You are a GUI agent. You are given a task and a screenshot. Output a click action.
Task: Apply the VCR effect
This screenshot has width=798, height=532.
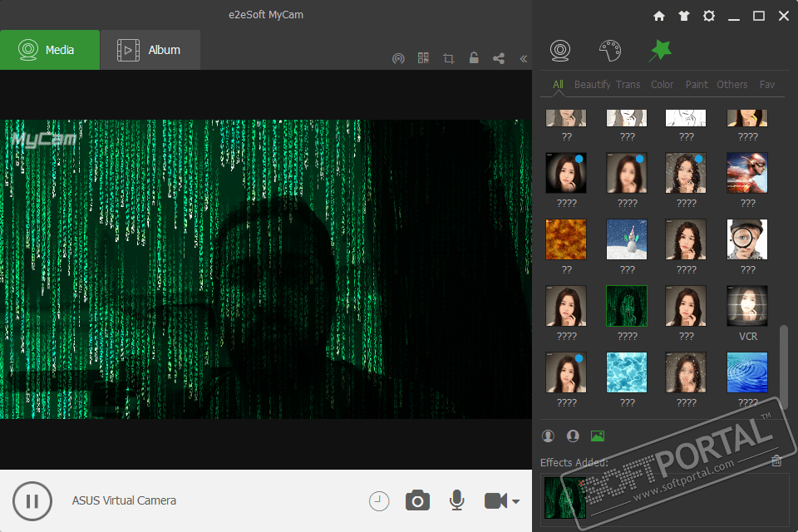[x=747, y=306]
